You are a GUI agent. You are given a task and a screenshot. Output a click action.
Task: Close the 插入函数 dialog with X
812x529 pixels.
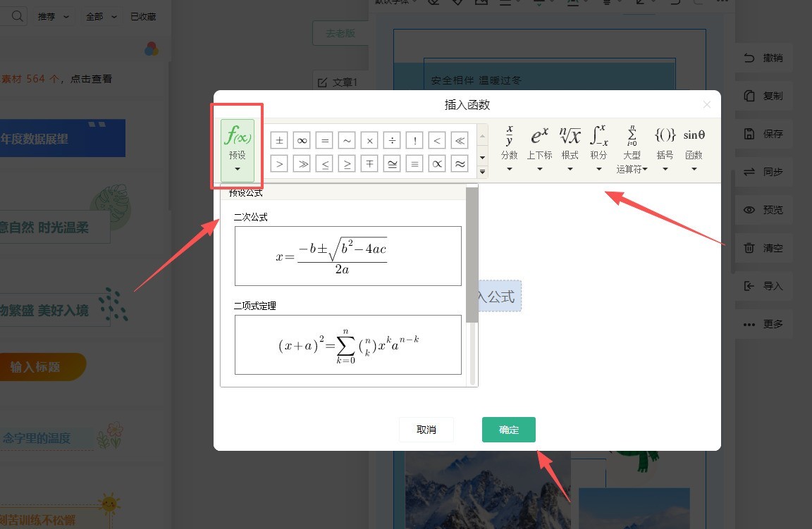click(x=707, y=104)
